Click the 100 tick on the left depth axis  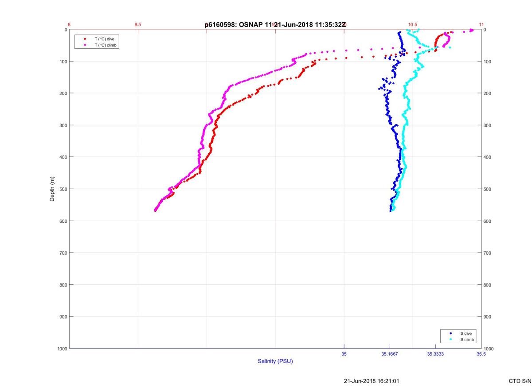63,62
